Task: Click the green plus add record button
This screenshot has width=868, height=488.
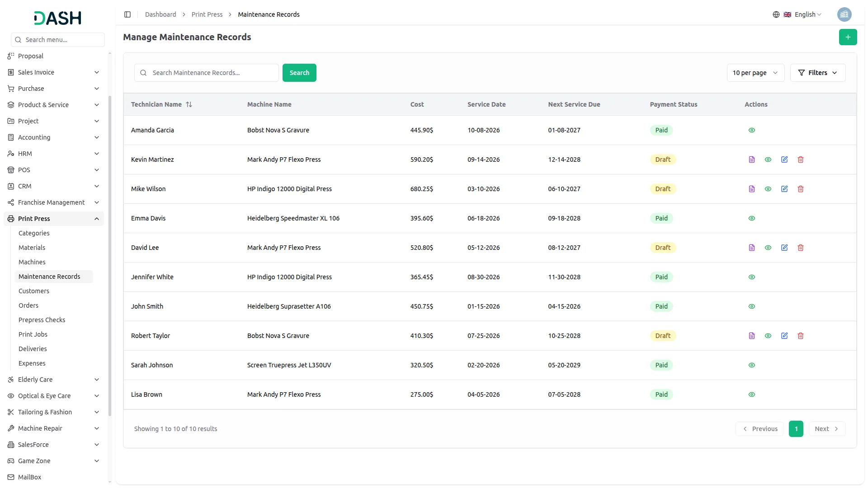Action: (x=848, y=37)
